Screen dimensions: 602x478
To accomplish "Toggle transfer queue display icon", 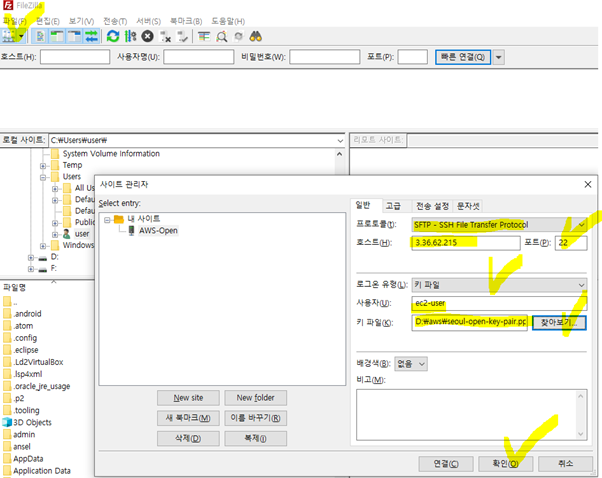I will 91,36.
